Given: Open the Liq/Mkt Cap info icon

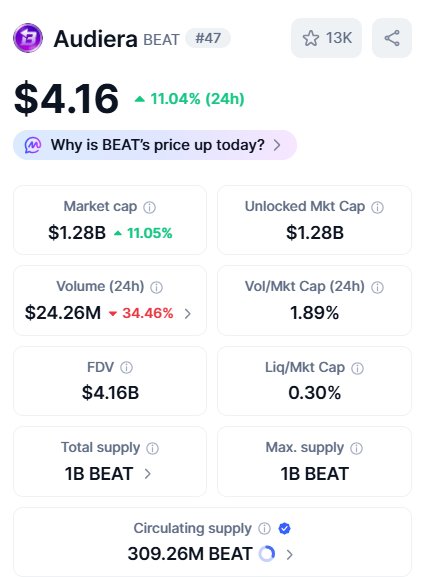Looking at the screenshot, I should [x=358, y=368].
